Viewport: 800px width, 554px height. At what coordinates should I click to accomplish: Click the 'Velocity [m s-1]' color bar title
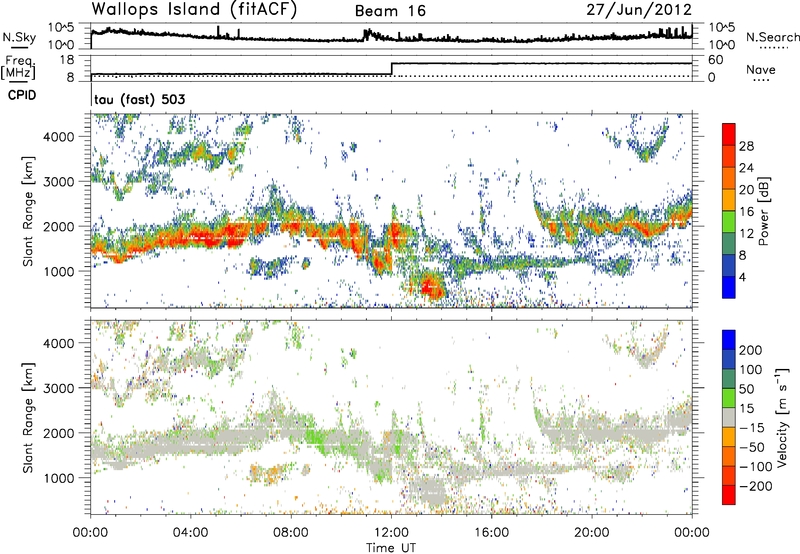pos(781,417)
